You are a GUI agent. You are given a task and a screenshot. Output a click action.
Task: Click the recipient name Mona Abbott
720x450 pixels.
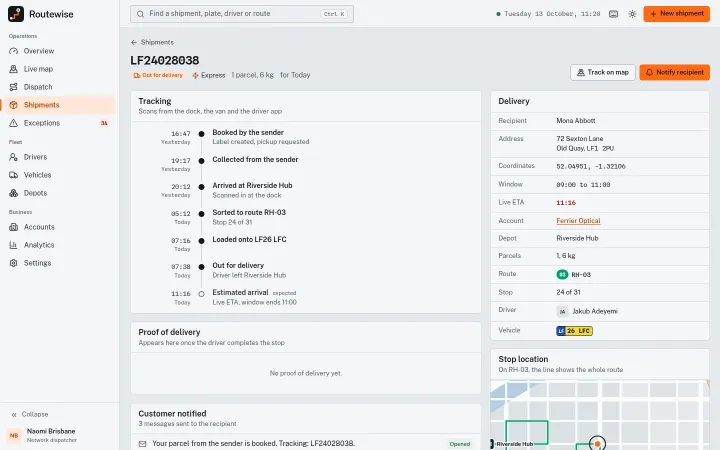[x=576, y=121]
